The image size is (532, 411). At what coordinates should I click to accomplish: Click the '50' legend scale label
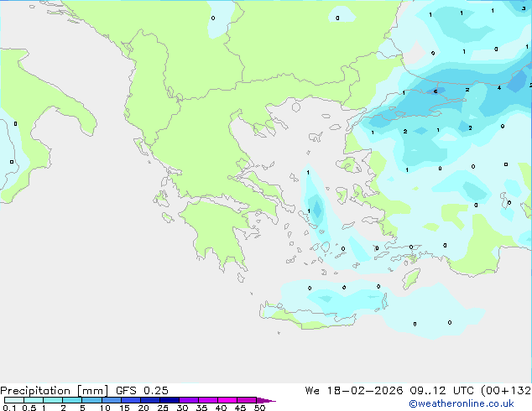click(x=259, y=408)
